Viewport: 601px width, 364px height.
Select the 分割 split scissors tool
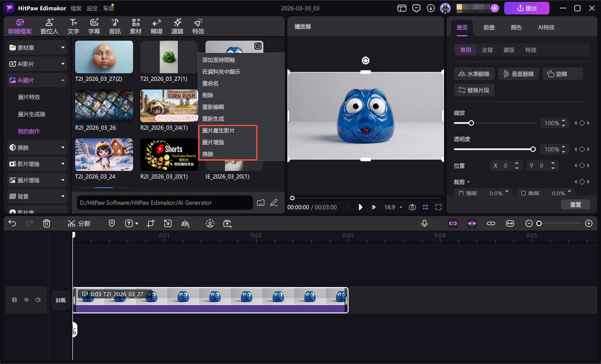pos(79,223)
